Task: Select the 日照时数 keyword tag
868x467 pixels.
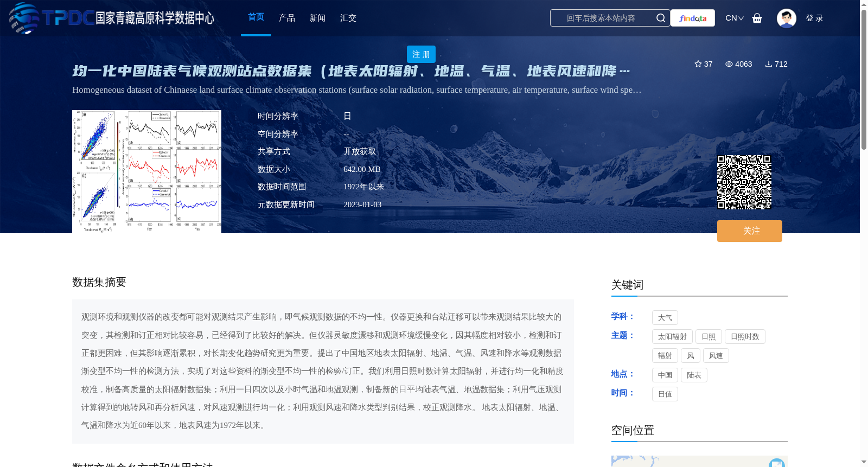Action: point(745,336)
